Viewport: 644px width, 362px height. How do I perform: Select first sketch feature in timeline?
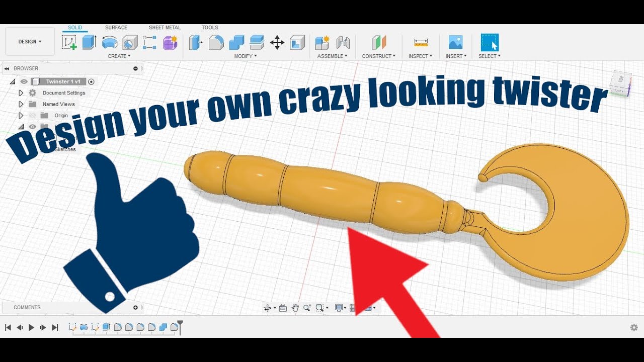(72, 327)
